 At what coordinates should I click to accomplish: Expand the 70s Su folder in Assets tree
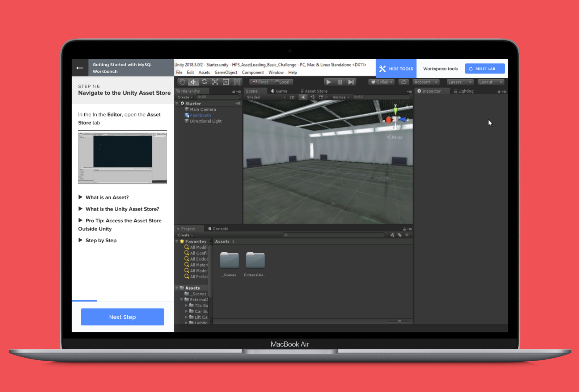point(186,306)
